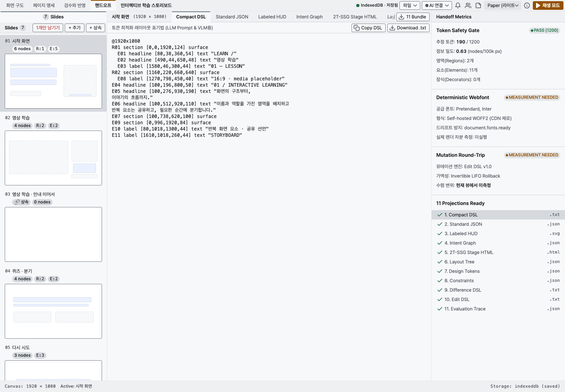Image resolution: width=565 pixels, height=392 pixels.
Task: Select 10. Edit DSL projection row
Action: (x=498, y=299)
